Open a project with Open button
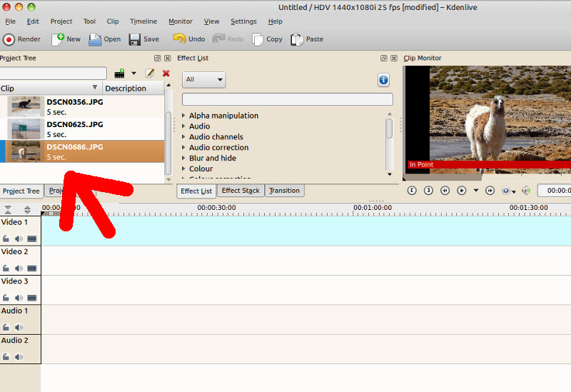Image resolution: width=571 pixels, height=392 pixels. click(104, 39)
